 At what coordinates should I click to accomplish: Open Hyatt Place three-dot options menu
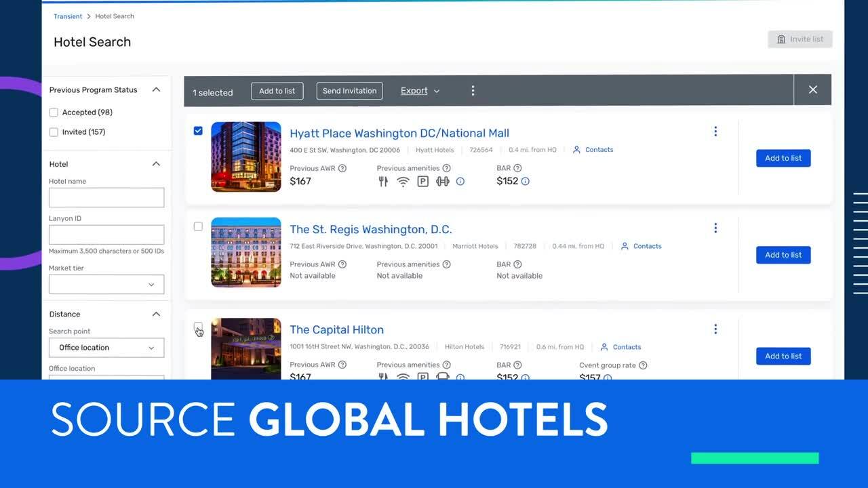point(715,131)
